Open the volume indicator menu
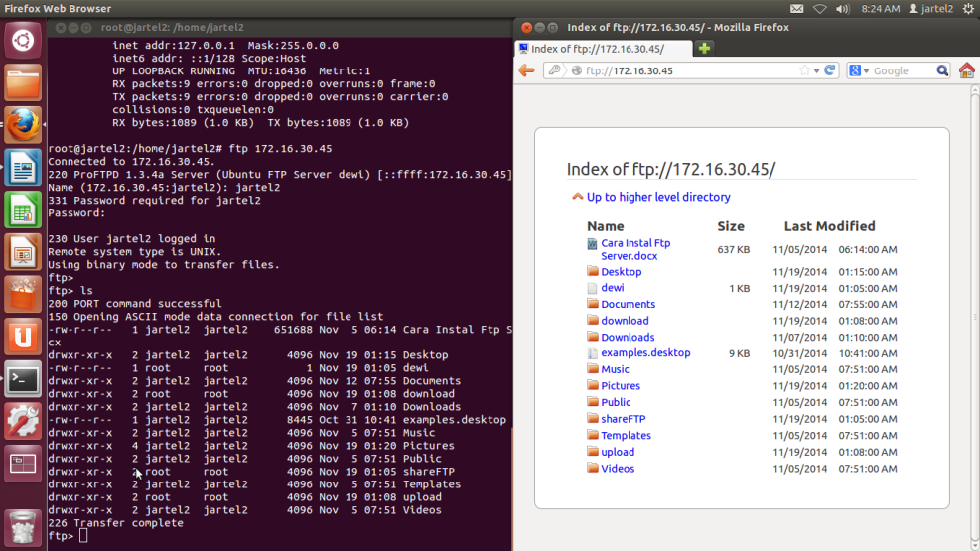The height and width of the screenshot is (551, 980). (x=843, y=9)
